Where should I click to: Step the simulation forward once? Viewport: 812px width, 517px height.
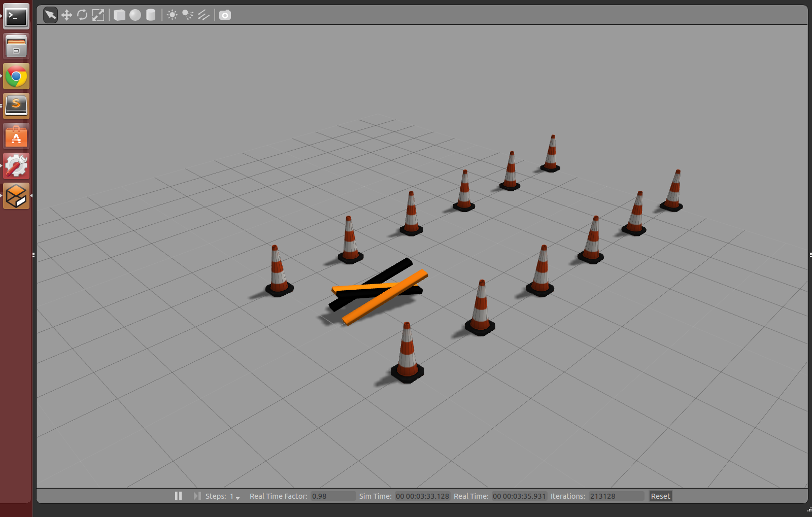(197, 496)
